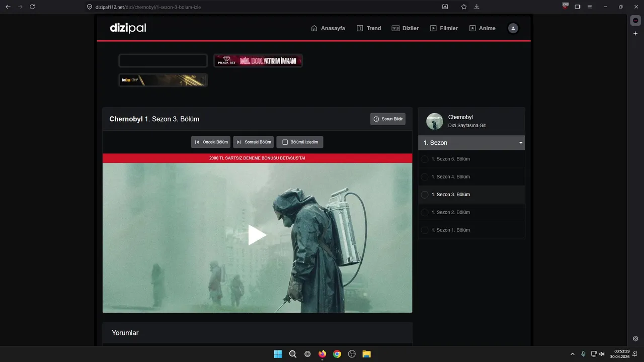The image size is (644, 362).
Task: Open 1. Sezon 2. Bölüm episode text
Action: (x=451, y=212)
